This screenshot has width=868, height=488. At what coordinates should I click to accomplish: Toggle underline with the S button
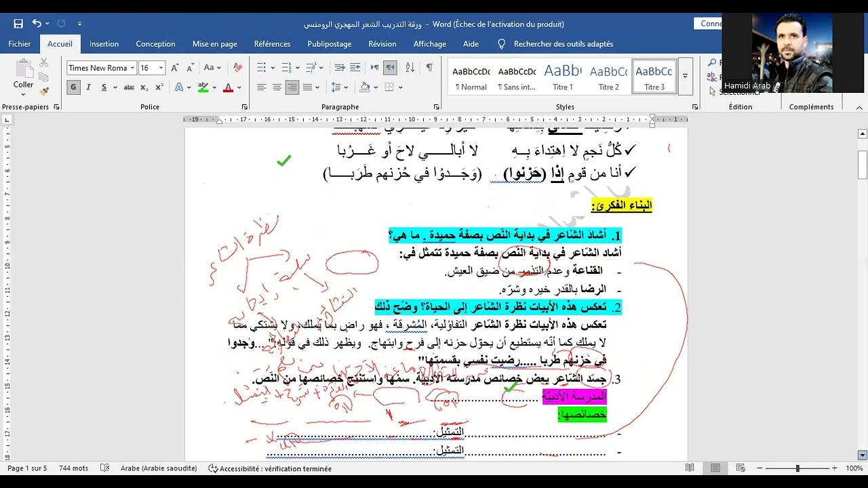pos(104,87)
